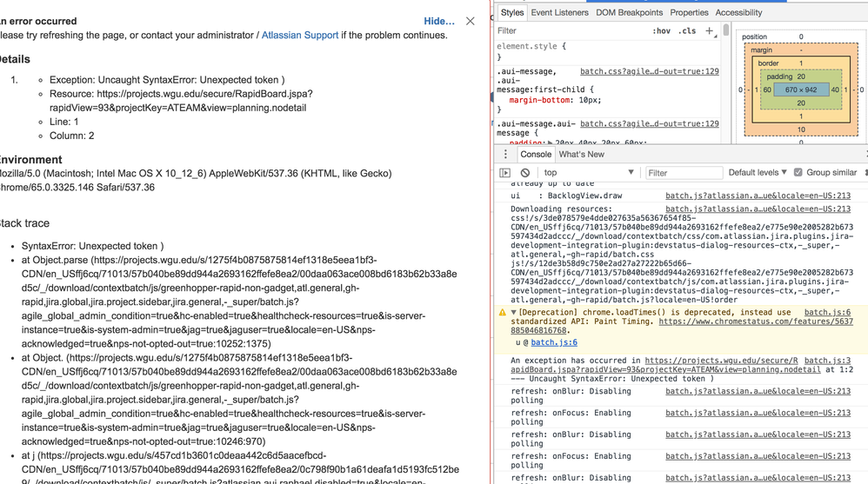
Task: Select 'Exception: Uncaught SyntaxError' detail line
Action: point(167,80)
